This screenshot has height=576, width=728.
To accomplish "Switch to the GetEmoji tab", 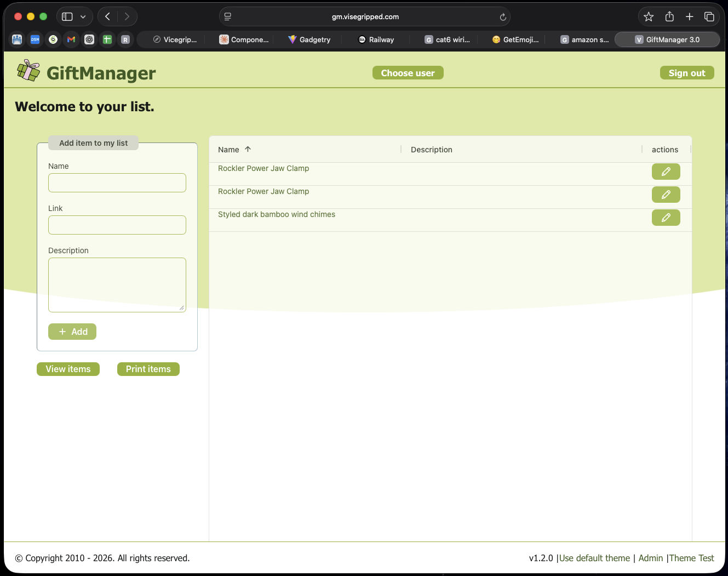I will 515,39.
